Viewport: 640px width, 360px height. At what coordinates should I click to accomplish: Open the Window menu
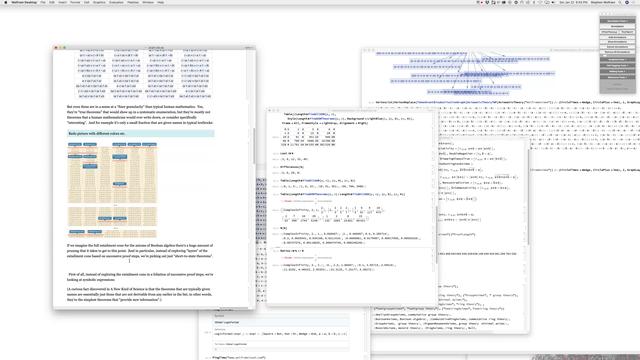pyautogui.click(x=148, y=2)
